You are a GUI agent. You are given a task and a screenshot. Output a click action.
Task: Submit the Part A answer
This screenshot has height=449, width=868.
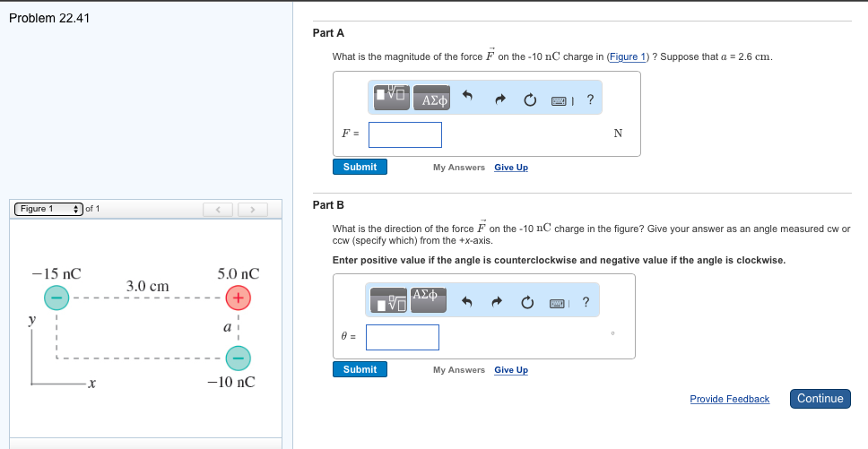click(360, 167)
